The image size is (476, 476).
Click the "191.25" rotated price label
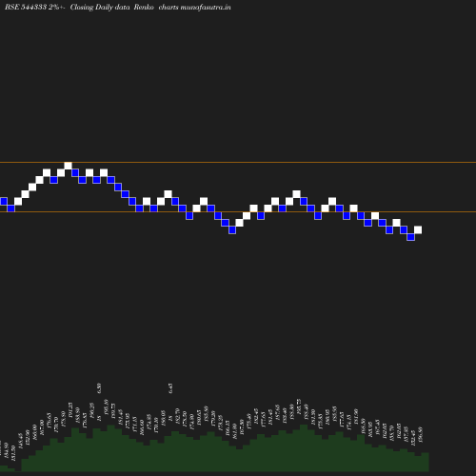(70, 409)
